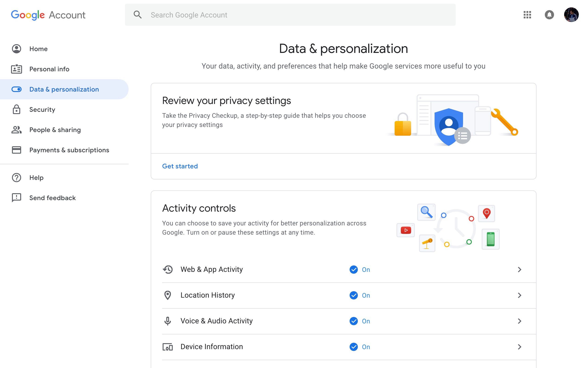Open Web & App Activity settings
The height and width of the screenshot is (368, 588).
[349, 270]
